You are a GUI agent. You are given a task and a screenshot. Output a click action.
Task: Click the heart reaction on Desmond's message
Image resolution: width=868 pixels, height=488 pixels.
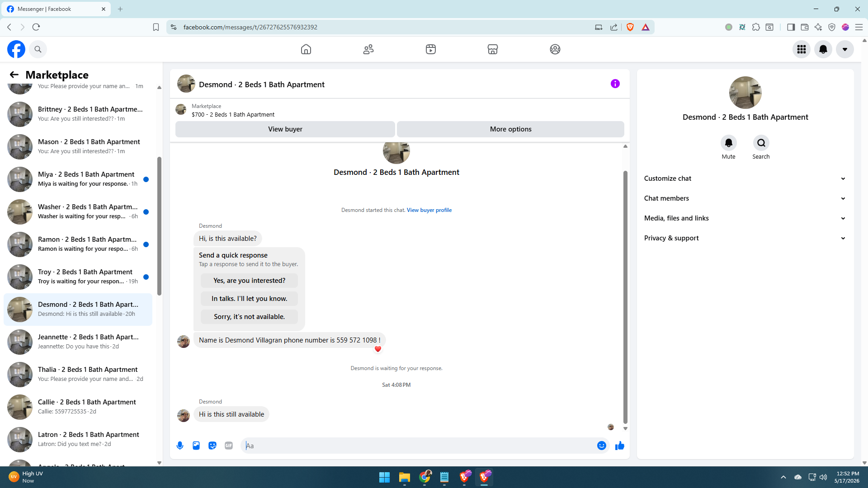pos(378,349)
